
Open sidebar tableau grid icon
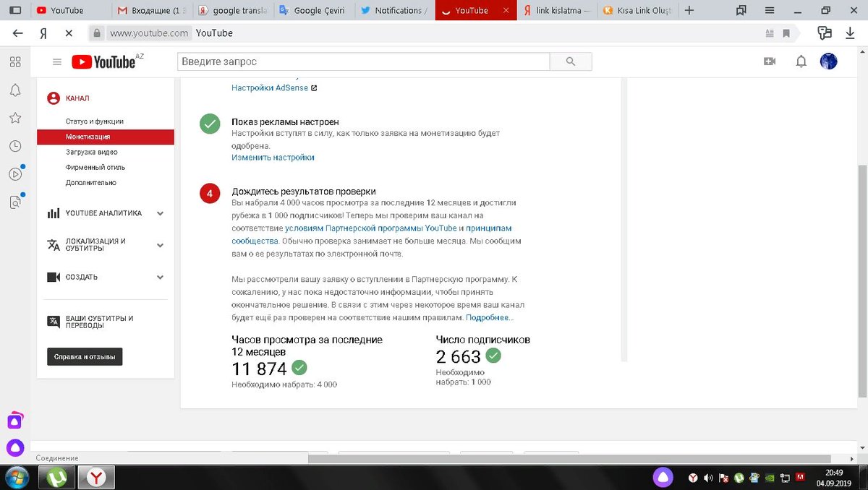(x=15, y=62)
